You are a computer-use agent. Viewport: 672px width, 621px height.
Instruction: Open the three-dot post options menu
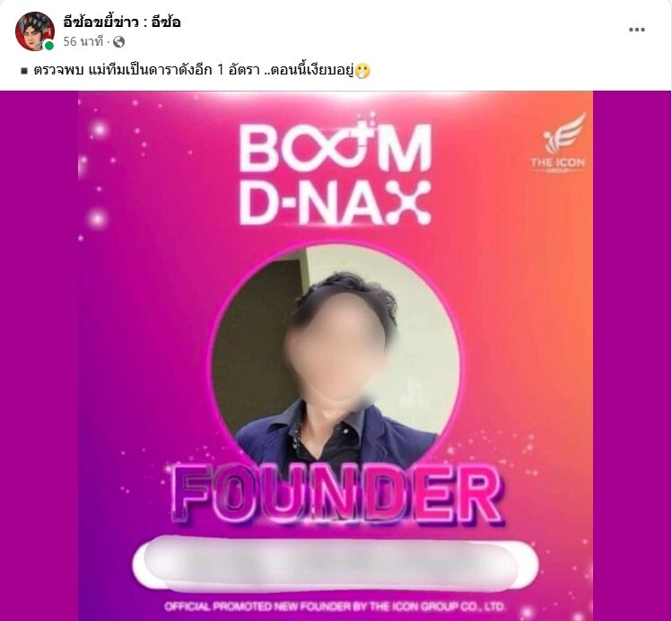tap(636, 30)
